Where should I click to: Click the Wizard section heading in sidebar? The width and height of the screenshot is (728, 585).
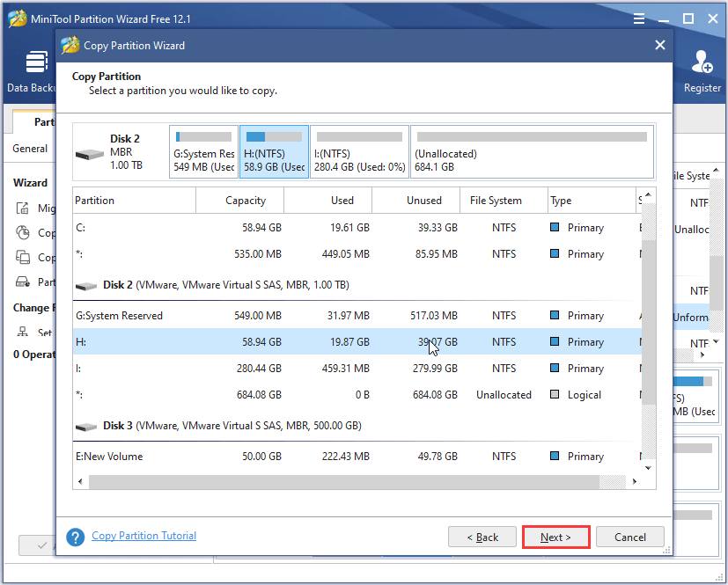coord(30,183)
